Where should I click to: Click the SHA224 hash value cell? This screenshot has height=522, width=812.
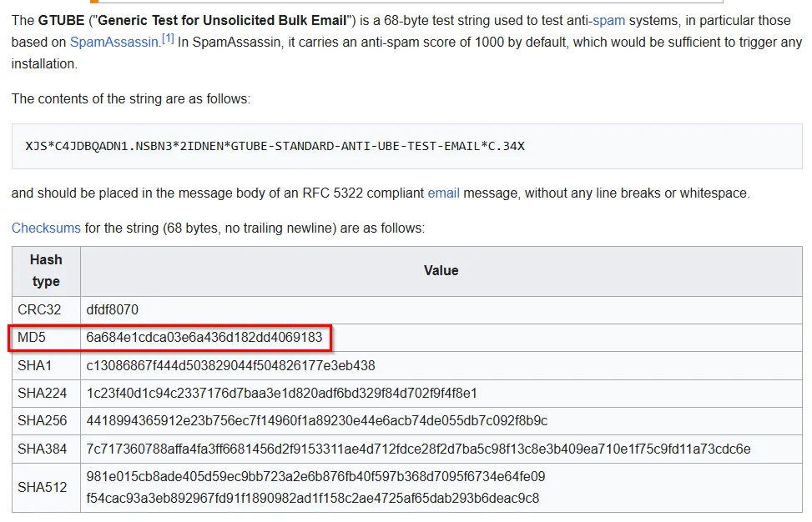tap(281, 393)
